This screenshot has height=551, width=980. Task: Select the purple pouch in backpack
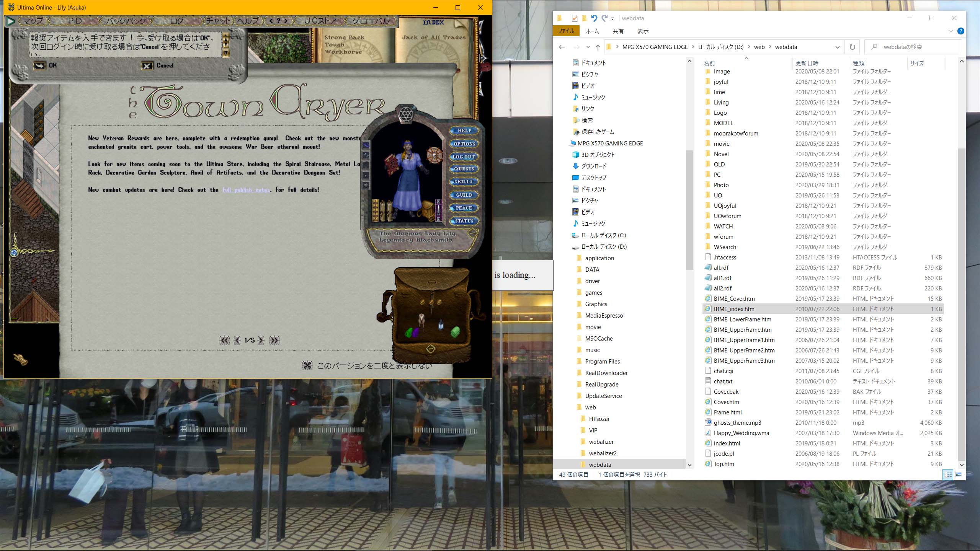coord(415,332)
